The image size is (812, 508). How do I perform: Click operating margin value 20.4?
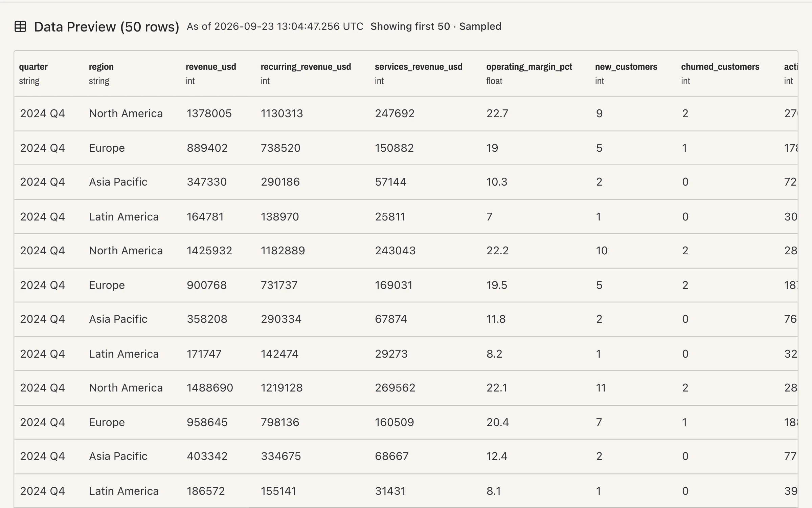click(x=497, y=422)
